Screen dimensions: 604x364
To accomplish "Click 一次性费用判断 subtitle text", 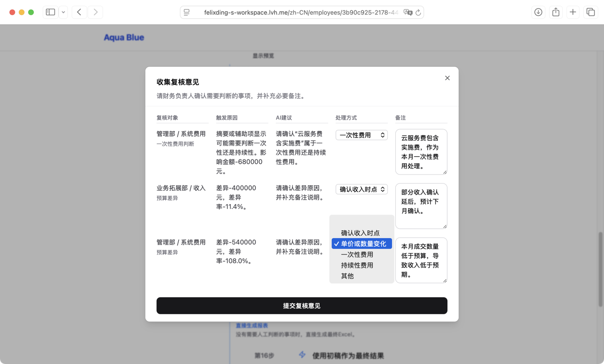I will coord(175,144).
